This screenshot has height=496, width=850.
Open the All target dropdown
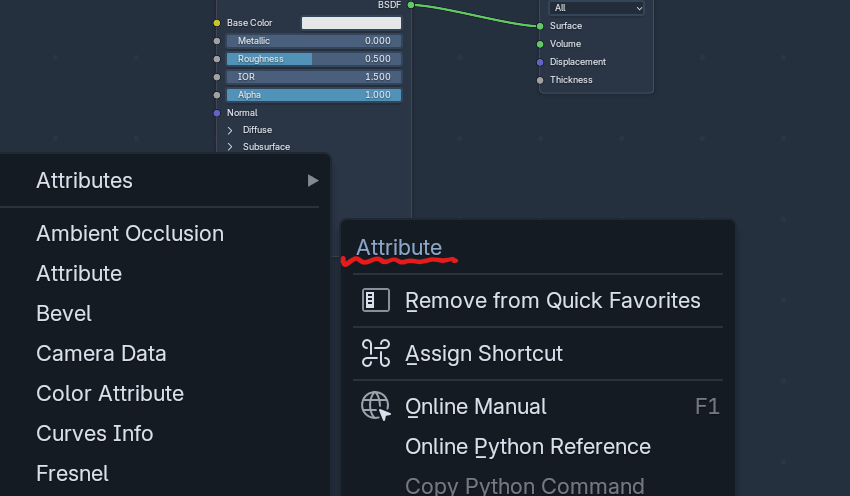point(596,8)
